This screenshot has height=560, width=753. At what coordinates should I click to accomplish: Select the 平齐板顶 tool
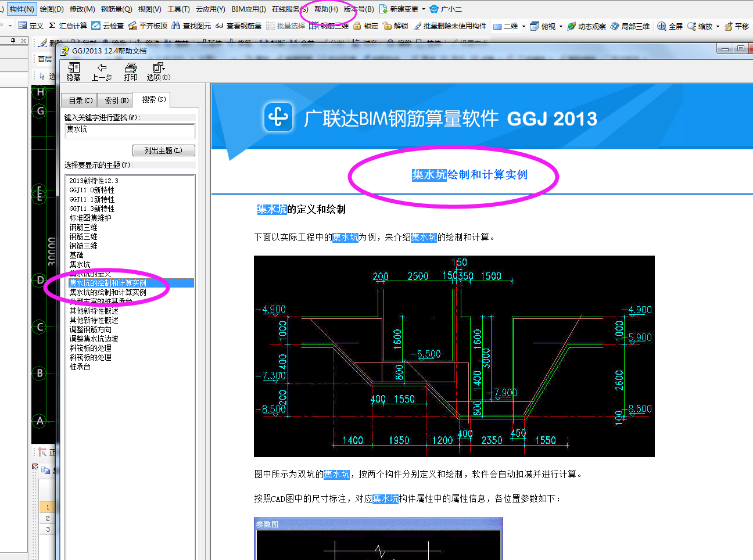pyautogui.click(x=148, y=26)
